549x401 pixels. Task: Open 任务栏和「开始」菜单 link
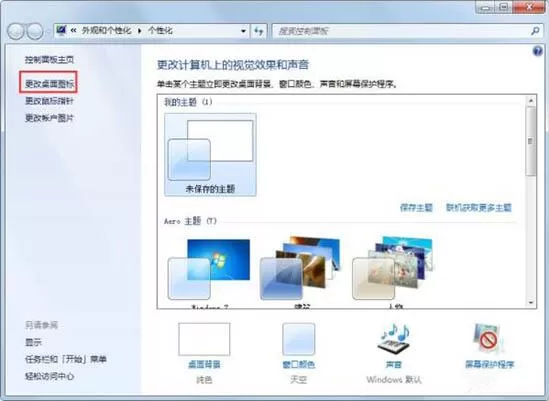coord(65,359)
